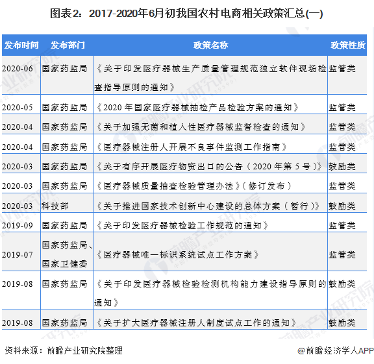Screen dimensions: 374x364
Task: Click '监管类' in the 2019-07 row
Action: tap(342, 255)
